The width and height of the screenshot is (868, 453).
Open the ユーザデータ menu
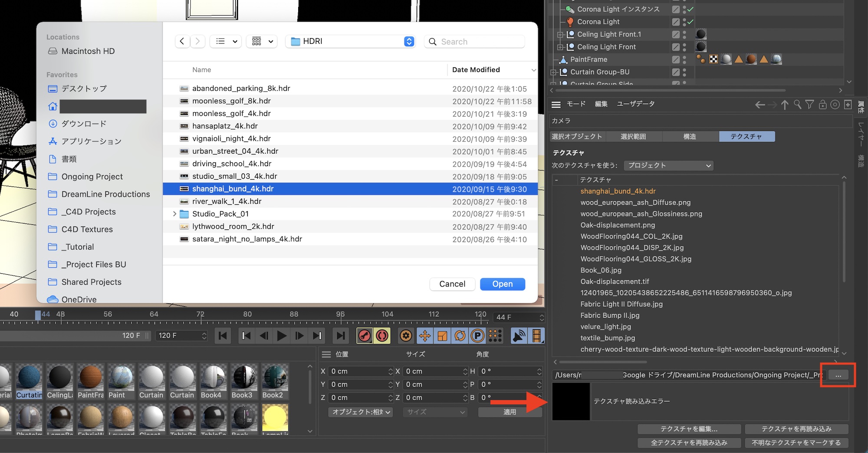tap(636, 104)
